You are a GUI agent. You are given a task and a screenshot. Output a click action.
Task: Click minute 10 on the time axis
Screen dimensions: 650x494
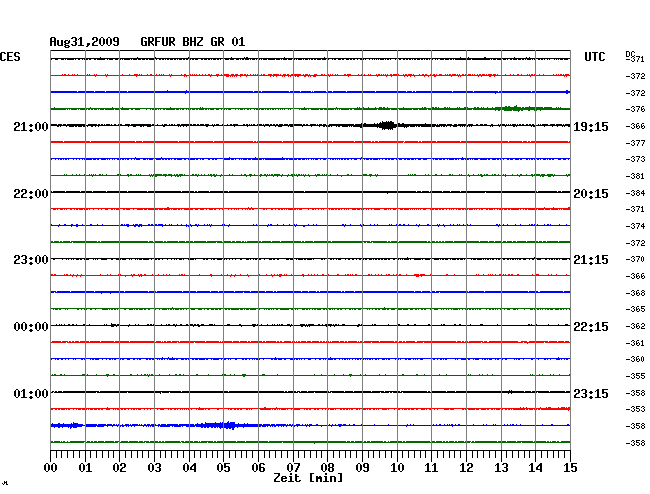(x=397, y=468)
